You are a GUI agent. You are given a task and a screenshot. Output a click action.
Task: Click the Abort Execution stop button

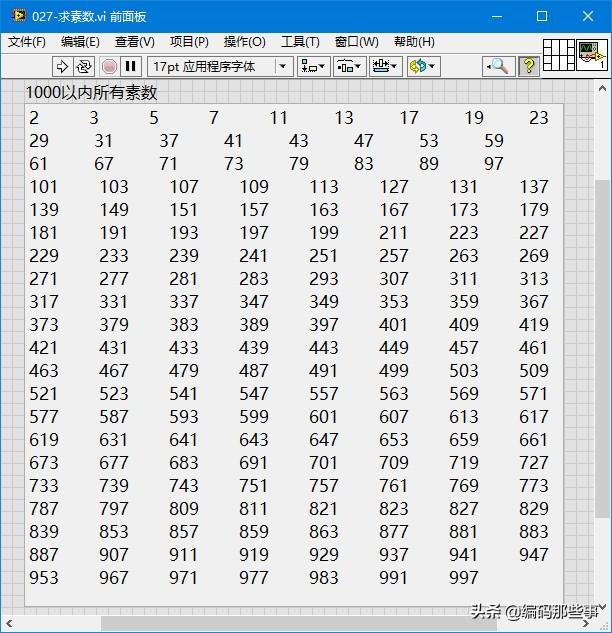(x=109, y=66)
